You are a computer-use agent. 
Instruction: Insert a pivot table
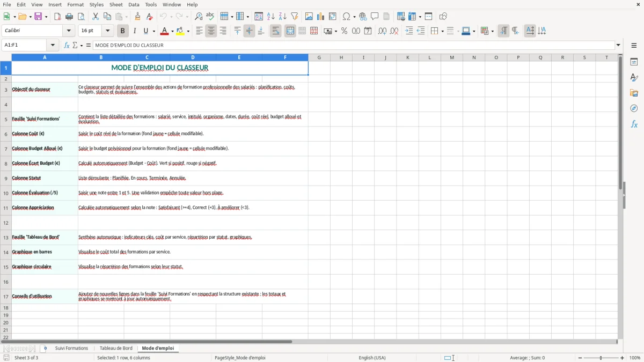coord(333,17)
